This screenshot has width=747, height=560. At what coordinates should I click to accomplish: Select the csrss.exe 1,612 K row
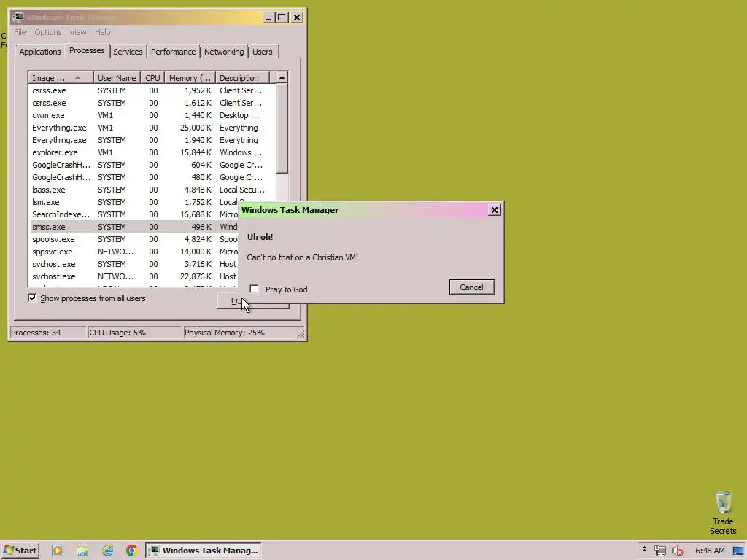pyautogui.click(x=152, y=103)
